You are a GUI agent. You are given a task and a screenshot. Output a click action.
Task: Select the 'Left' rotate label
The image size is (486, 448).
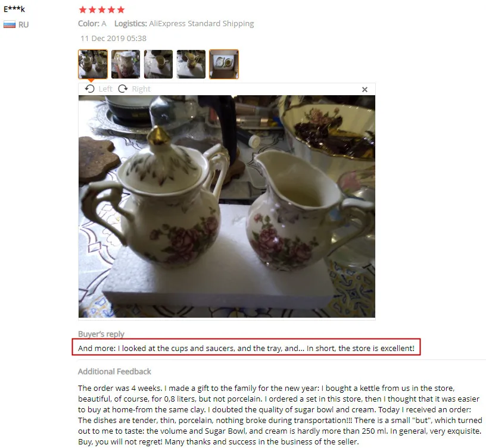[105, 89]
